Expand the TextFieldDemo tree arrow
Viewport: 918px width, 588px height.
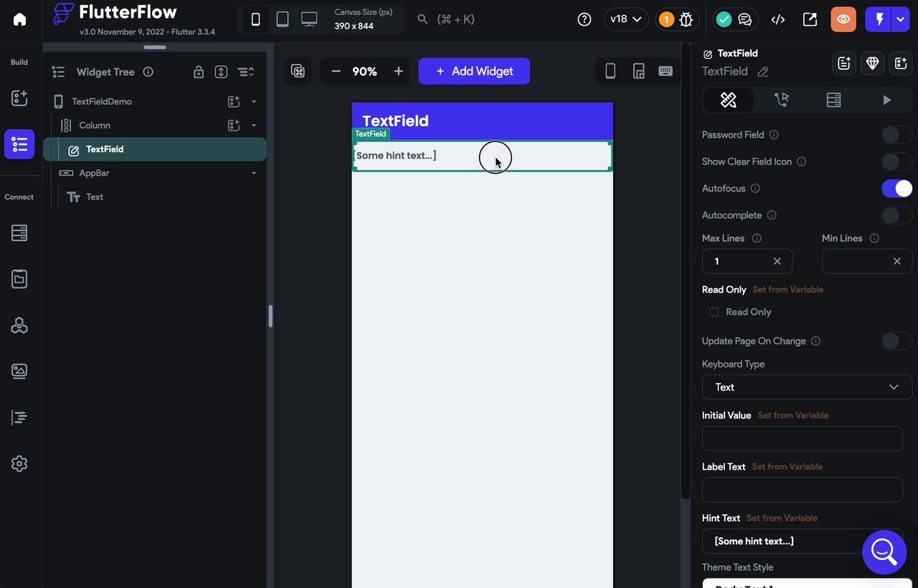tap(253, 102)
